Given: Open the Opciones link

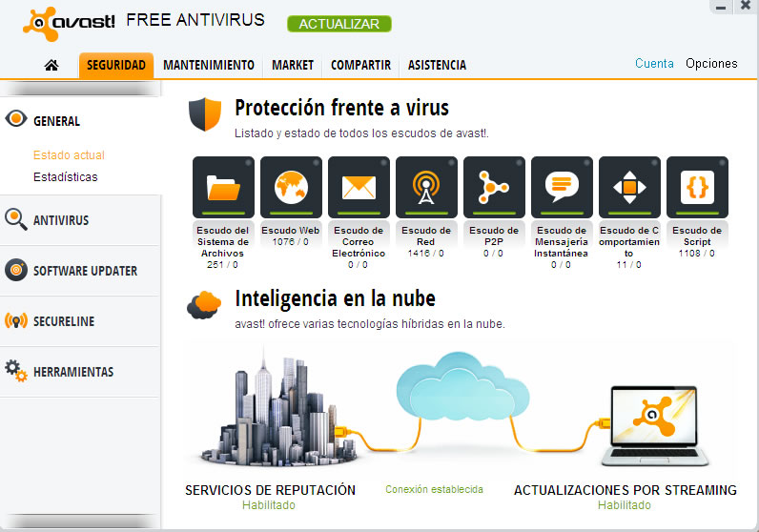Looking at the screenshot, I should tap(711, 64).
